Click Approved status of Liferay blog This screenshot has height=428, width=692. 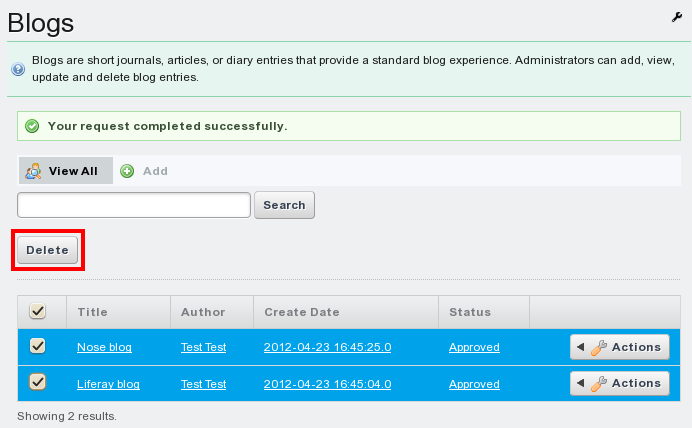coord(474,384)
